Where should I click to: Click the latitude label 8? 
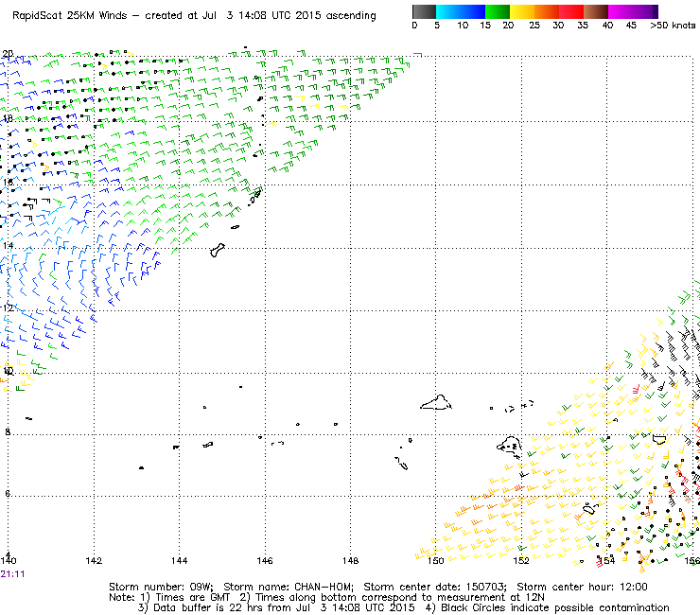coord(8,431)
